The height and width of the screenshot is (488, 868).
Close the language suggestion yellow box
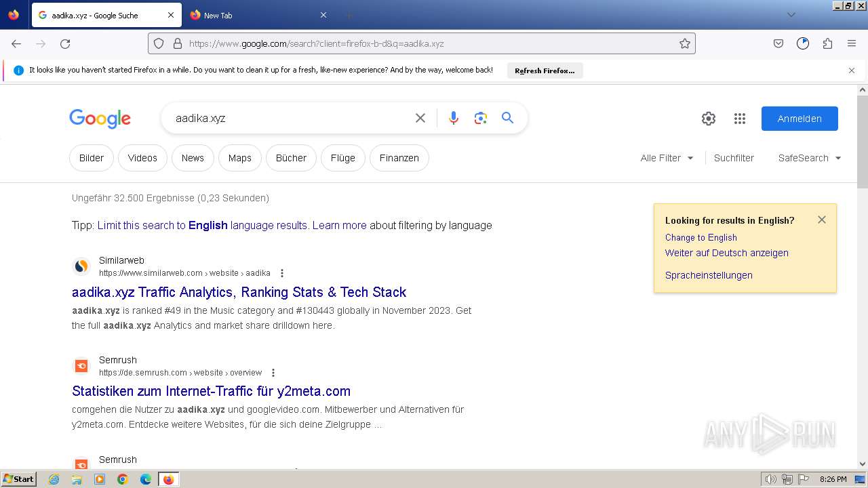(822, 220)
